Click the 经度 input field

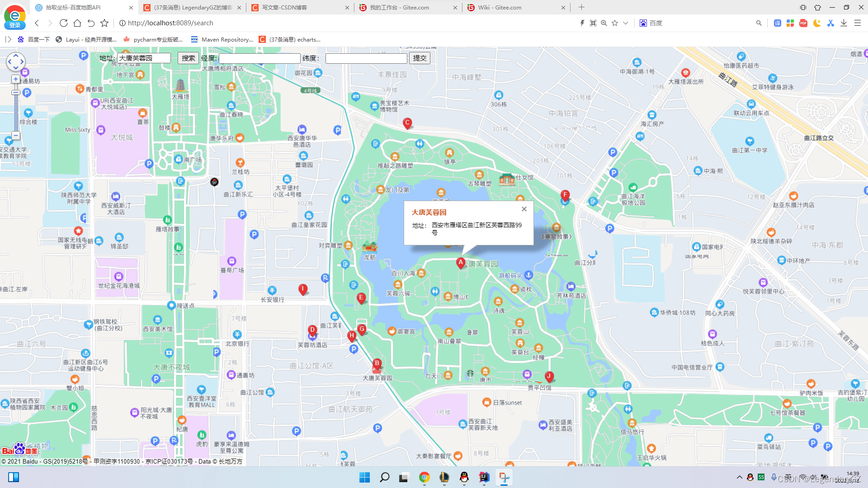tap(259, 58)
